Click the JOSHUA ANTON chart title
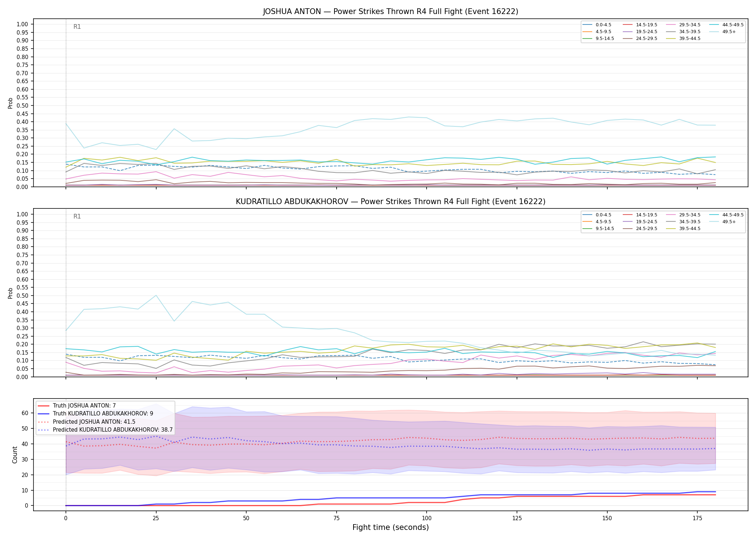This screenshot has height=540, width=756. tap(391, 12)
